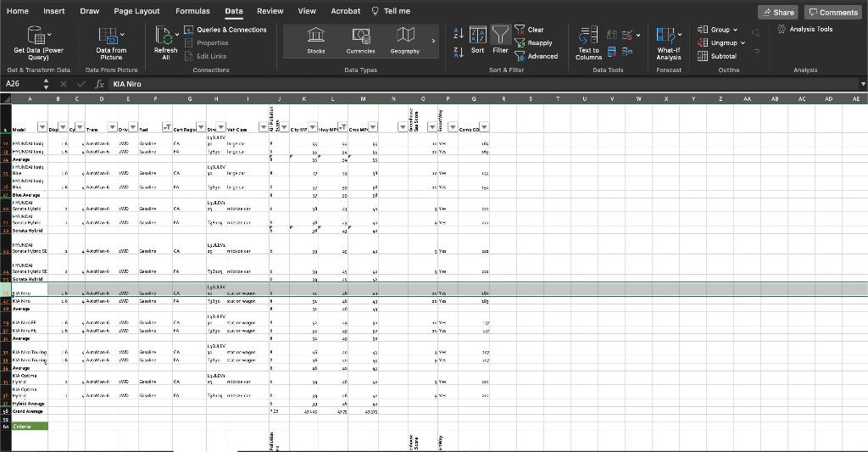Open the Veh Class filter dropdown

click(264, 127)
